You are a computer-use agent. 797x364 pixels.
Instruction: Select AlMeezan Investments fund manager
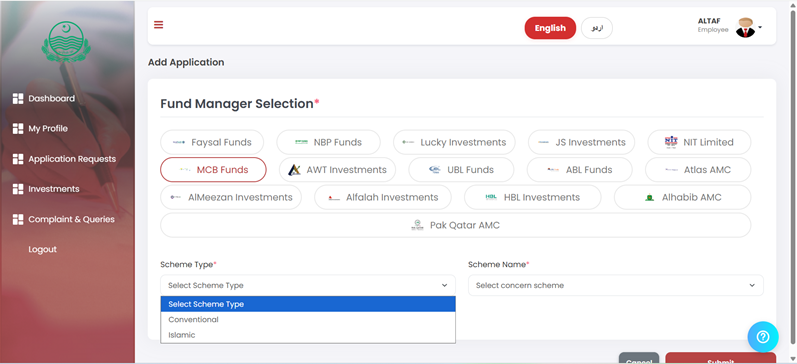[231, 197]
